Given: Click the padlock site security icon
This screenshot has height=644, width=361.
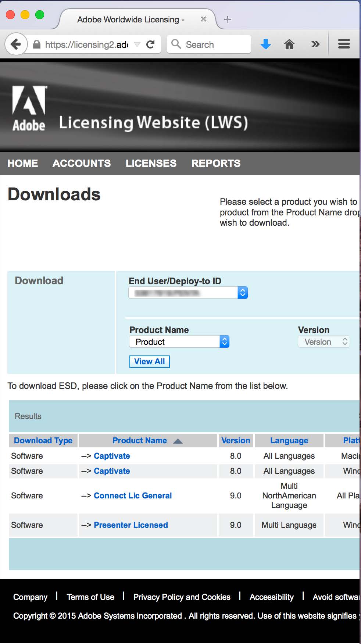Looking at the screenshot, I should coord(36,44).
